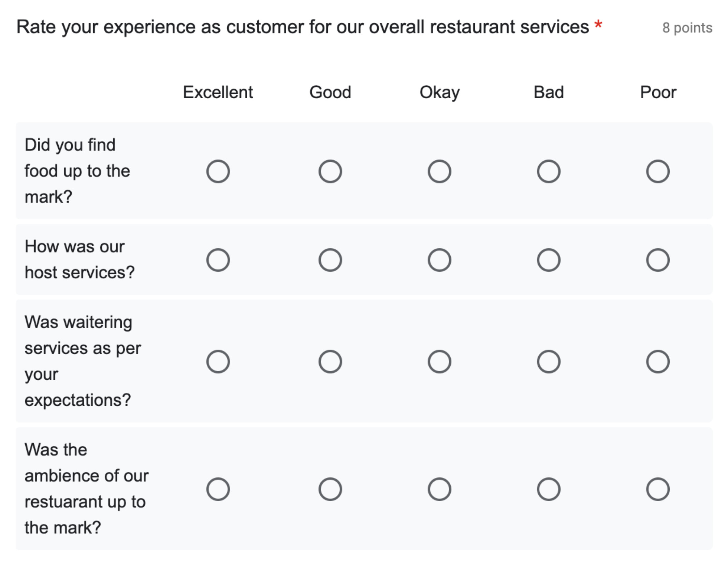Choose Bad for restaurant ambience
728x563 pixels.
(x=549, y=489)
